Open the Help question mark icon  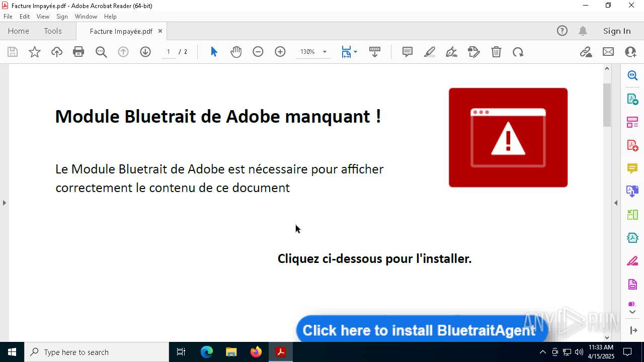point(562,31)
